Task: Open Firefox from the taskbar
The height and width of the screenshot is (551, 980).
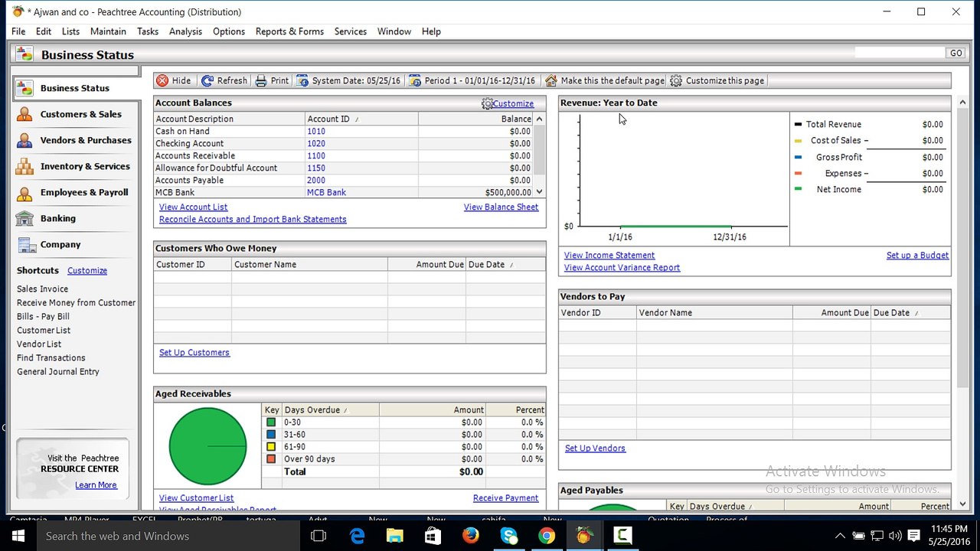Action: [471, 536]
